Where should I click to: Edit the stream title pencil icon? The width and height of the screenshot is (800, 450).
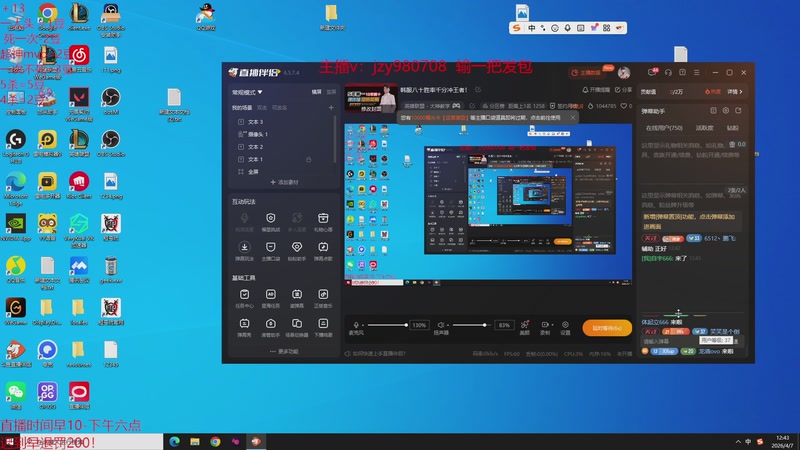pyautogui.click(x=478, y=90)
